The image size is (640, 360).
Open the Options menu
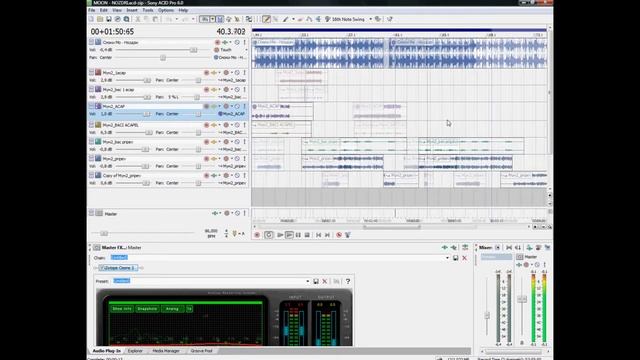166,10
